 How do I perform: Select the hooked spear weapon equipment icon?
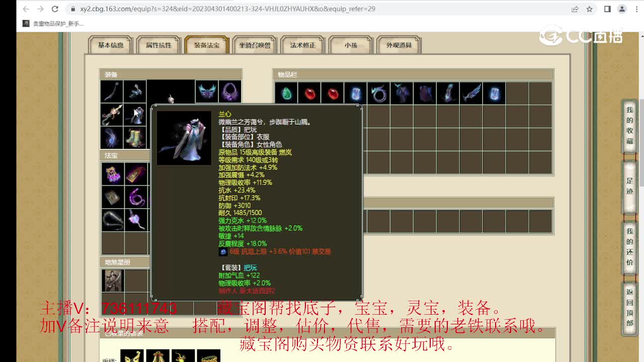tap(112, 115)
